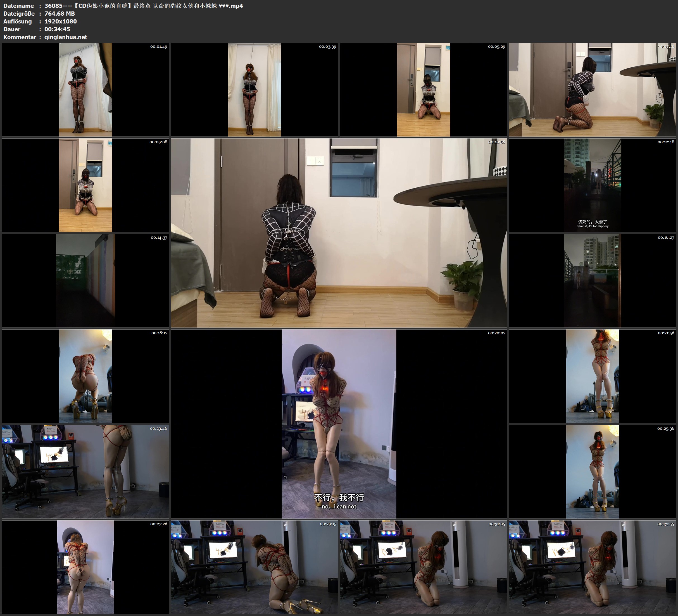Select the thumbnail timestamped 00:03:39
Screen dimensions: 678x616
[x=254, y=89]
